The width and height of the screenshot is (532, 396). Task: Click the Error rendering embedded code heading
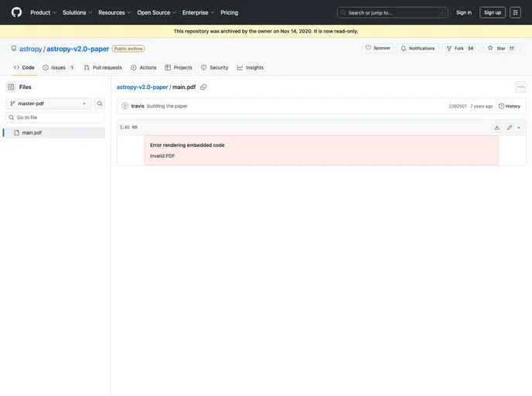(187, 145)
